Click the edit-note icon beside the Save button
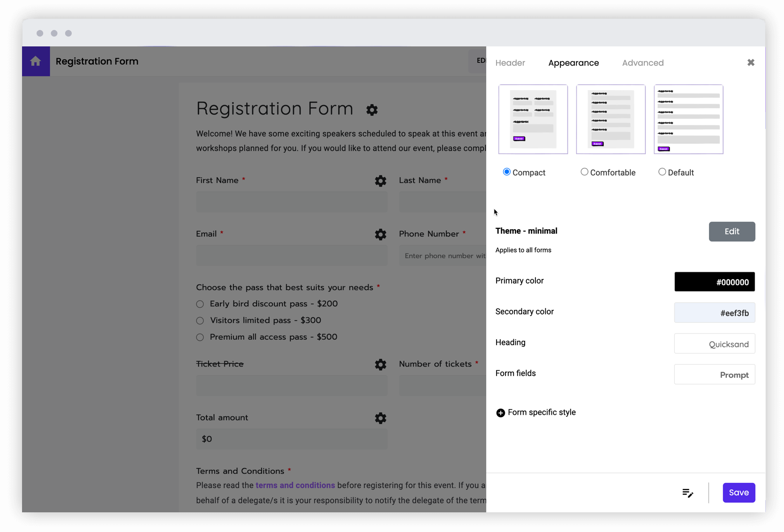784x532 pixels. tap(687, 493)
